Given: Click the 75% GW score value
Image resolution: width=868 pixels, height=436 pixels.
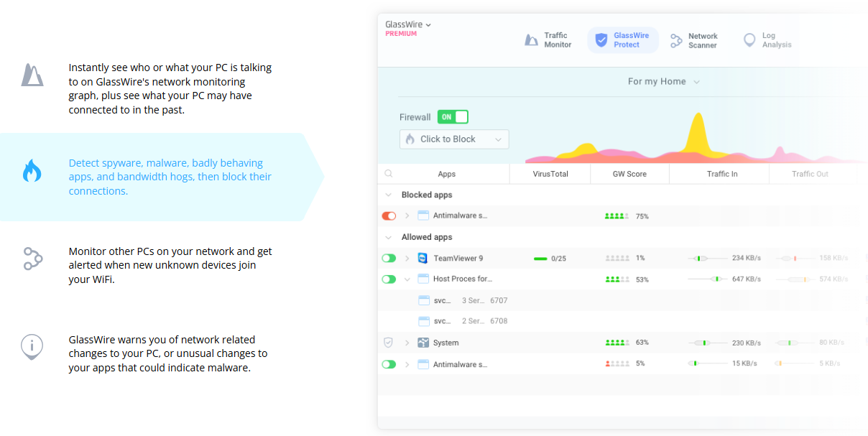Looking at the screenshot, I should (x=642, y=216).
